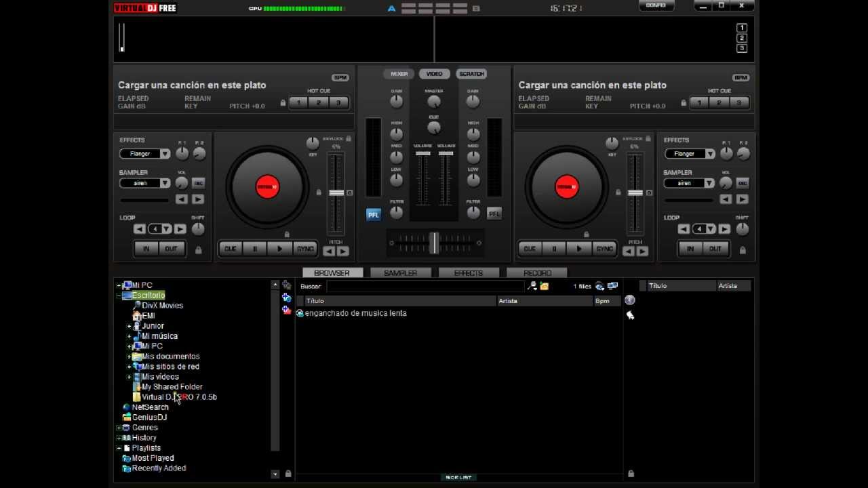Click sampler next arrow on left deck
The image size is (868, 488).
(197, 199)
